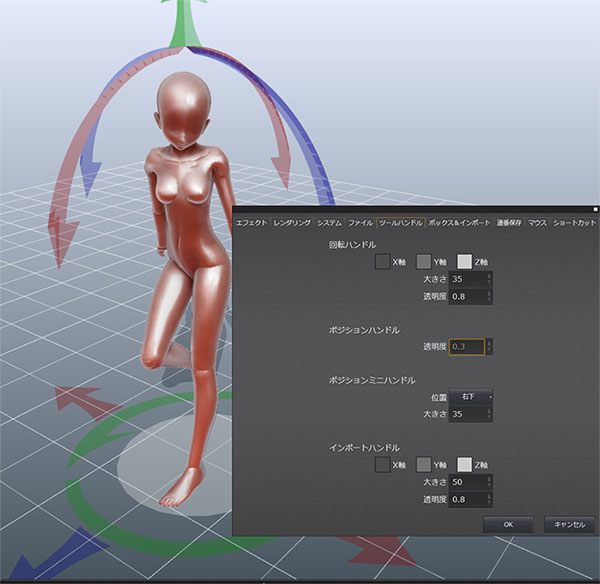Screen dimensions: 600x584
Task: Select the システム tab
Action: click(329, 223)
